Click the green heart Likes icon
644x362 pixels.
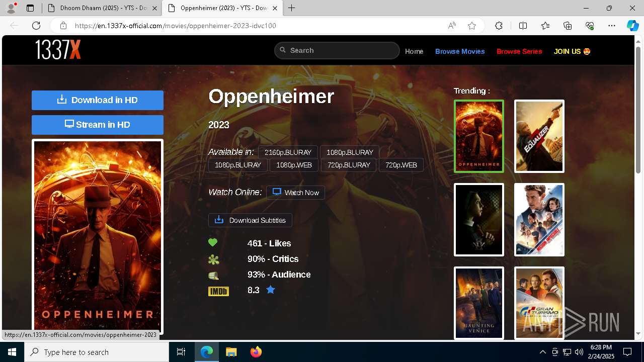[x=213, y=243]
